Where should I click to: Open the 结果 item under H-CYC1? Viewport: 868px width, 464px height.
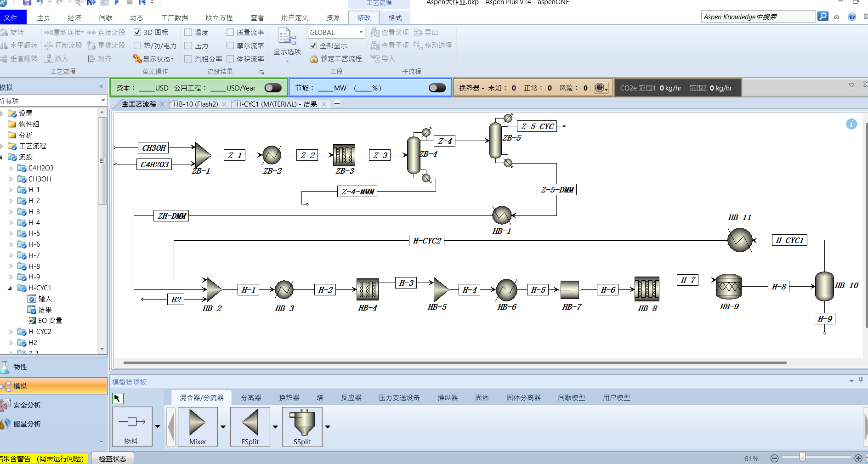[x=45, y=310]
